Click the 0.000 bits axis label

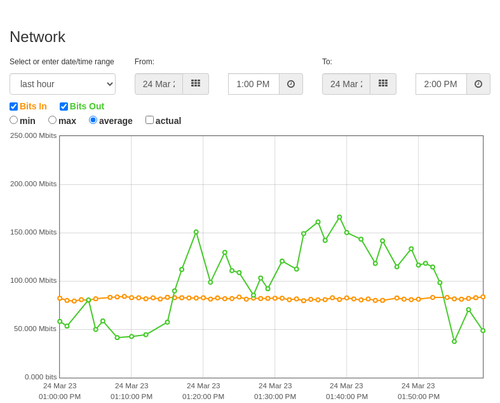(41, 377)
